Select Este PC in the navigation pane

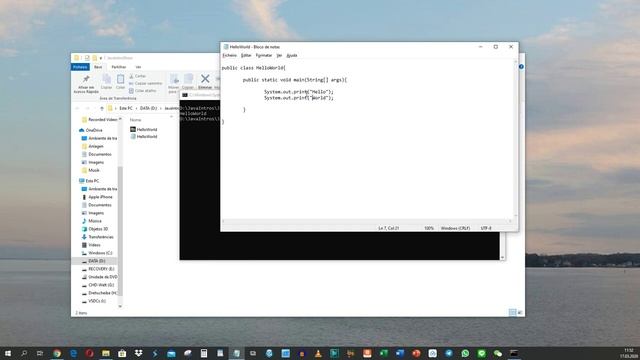pyautogui.click(x=89, y=181)
